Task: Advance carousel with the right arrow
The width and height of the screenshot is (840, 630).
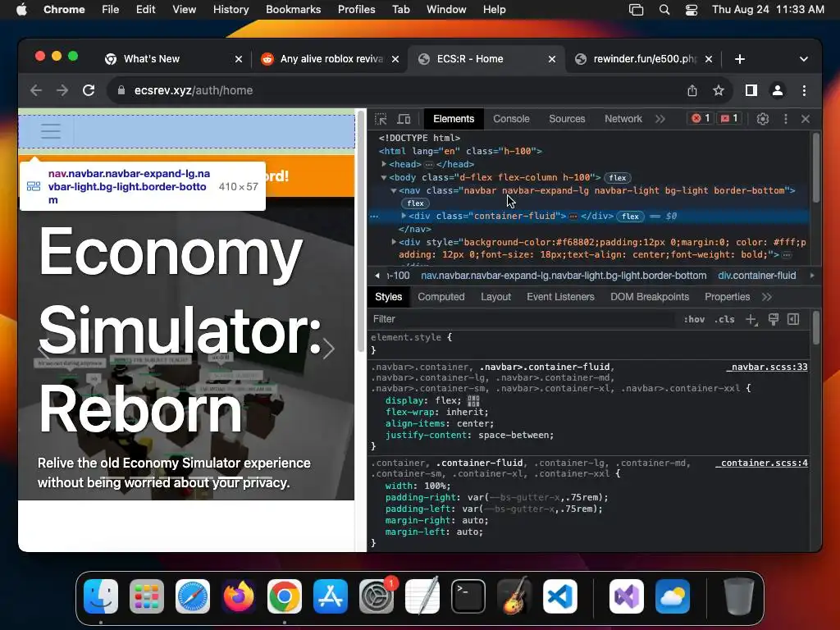Action: [x=328, y=349]
